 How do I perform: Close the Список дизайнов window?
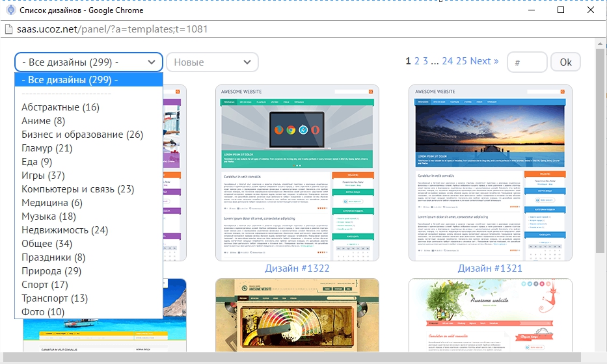tap(590, 10)
